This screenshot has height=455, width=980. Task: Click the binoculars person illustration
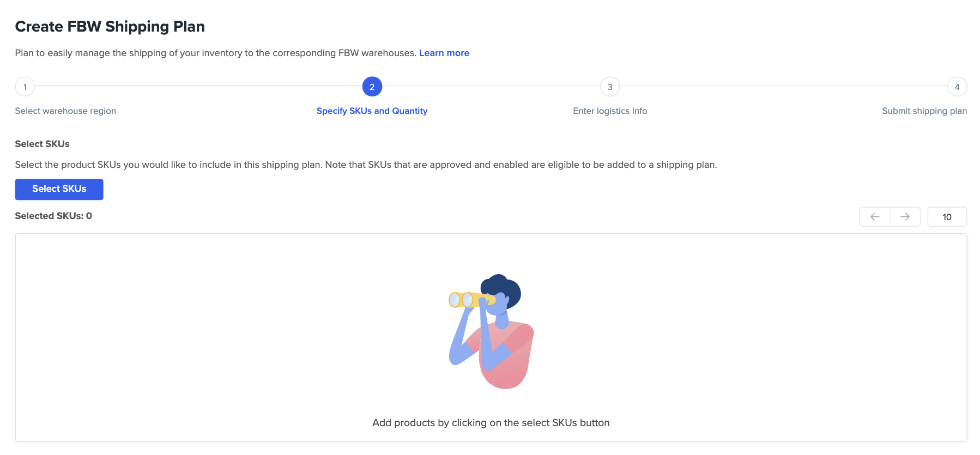click(491, 331)
